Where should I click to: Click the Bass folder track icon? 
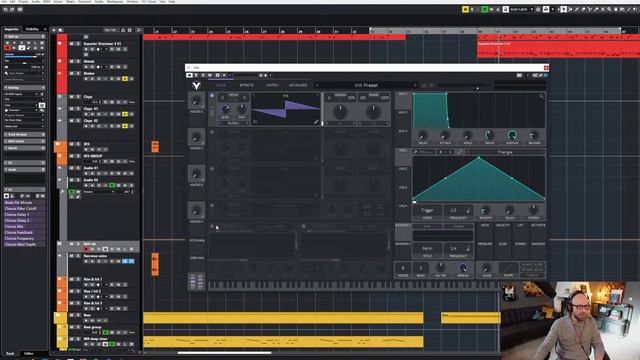(58, 315)
